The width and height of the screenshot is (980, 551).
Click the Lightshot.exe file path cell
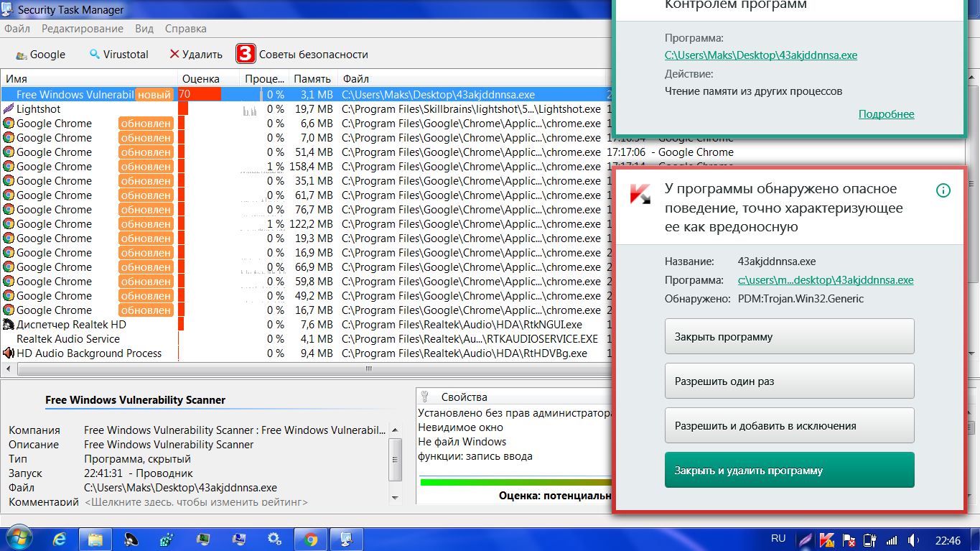[472, 109]
